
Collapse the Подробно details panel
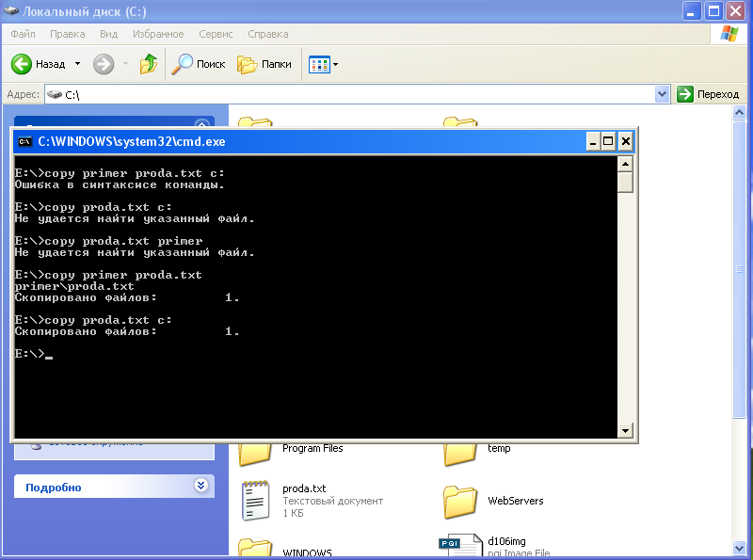point(200,487)
